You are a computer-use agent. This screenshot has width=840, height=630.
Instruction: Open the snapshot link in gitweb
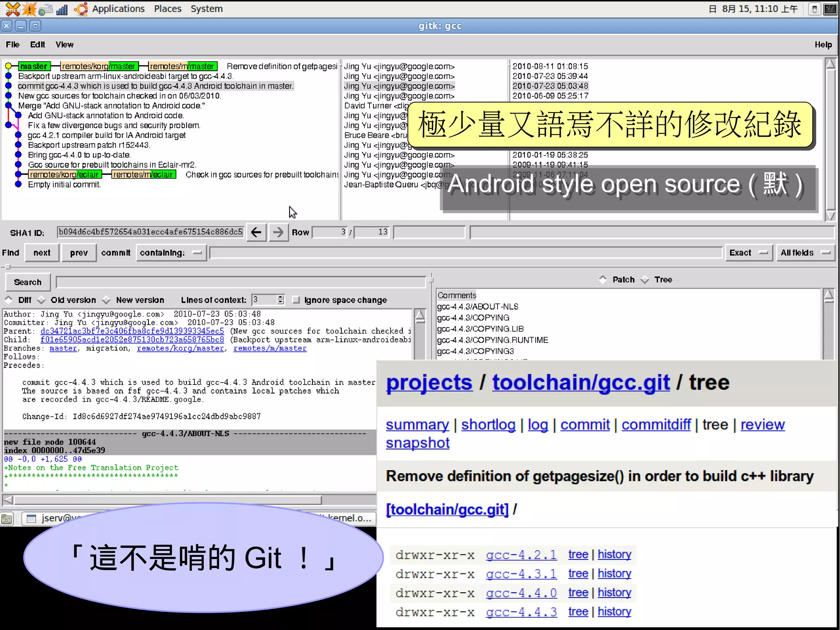pos(418,443)
